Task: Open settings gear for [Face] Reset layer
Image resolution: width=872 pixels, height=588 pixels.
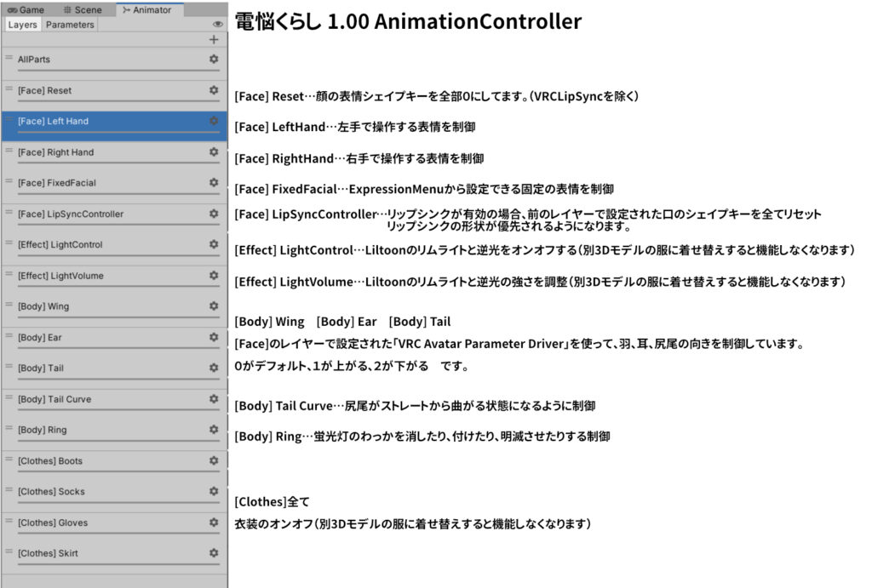Action: pos(214,90)
